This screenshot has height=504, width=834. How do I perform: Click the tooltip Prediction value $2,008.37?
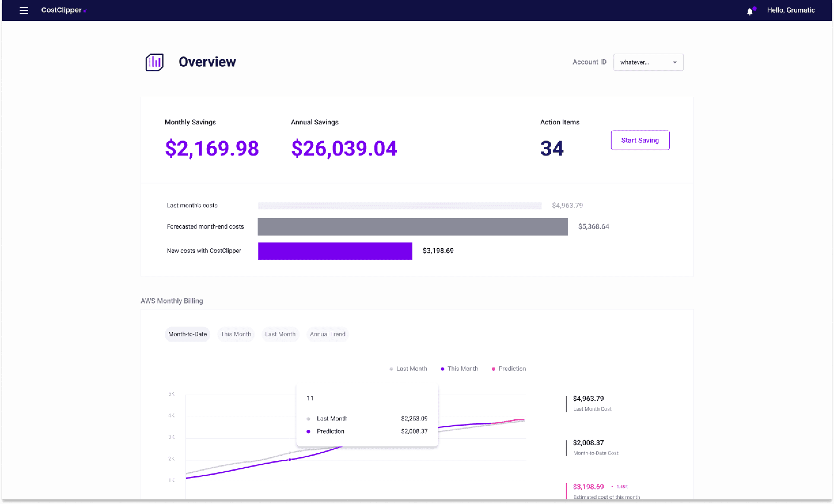click(x=414, y=431)
